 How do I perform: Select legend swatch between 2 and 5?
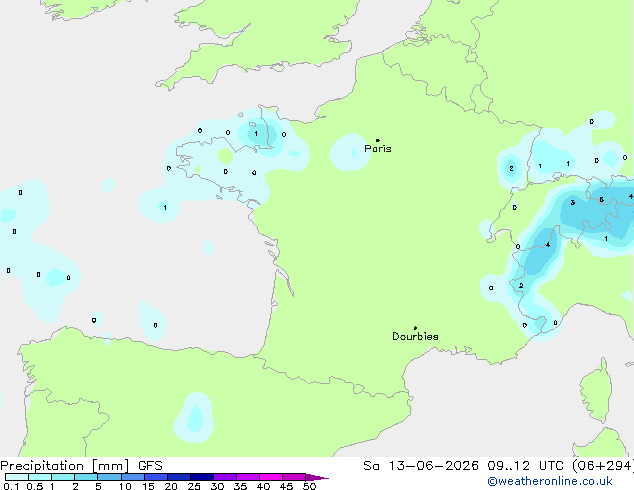coord(86,477)
